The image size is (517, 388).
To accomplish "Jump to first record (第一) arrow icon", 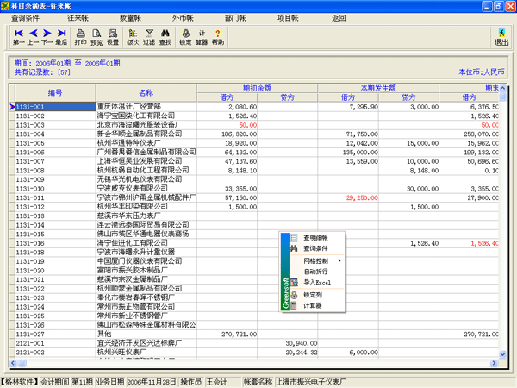I will pos(19,33).
